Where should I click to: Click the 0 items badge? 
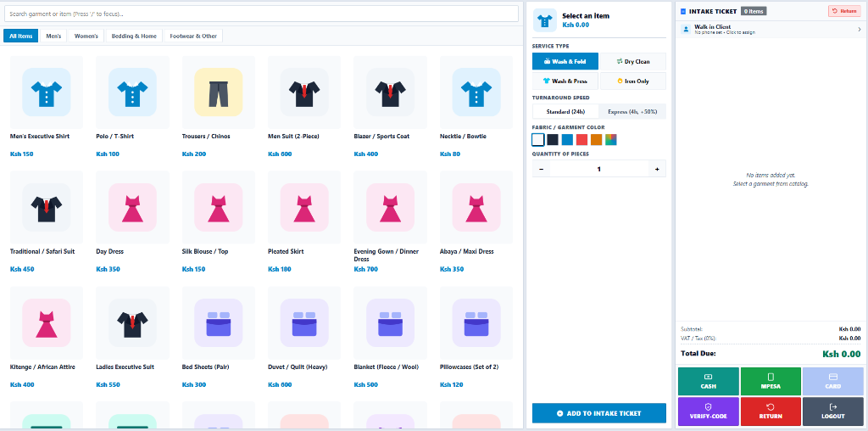pos(754,11)
